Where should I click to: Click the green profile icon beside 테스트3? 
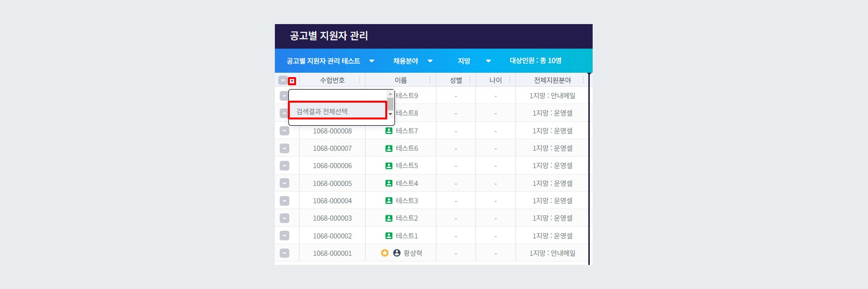(x=389, y=200)
